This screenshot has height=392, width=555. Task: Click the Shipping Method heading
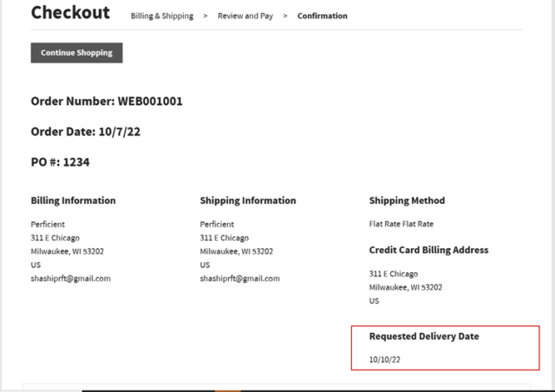pos(407,200)
